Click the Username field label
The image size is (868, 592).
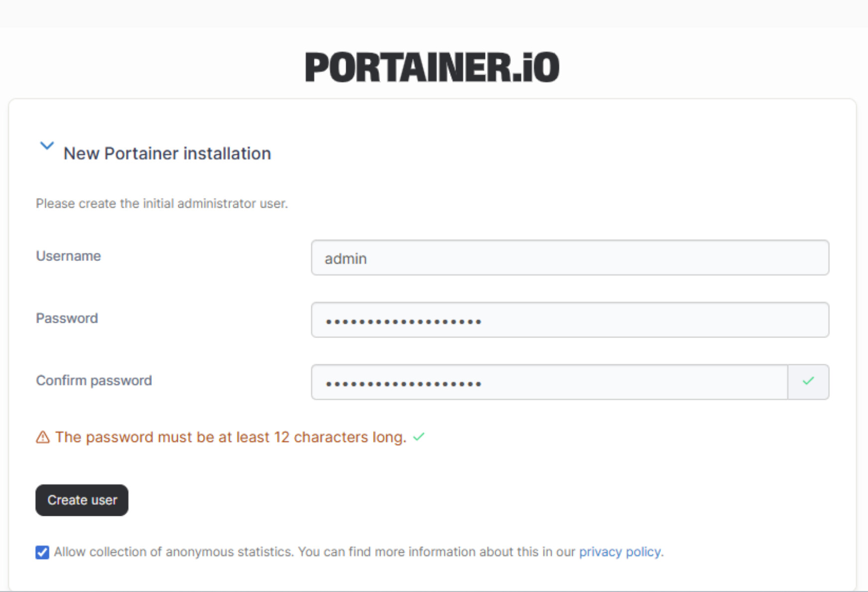(68, 256)
